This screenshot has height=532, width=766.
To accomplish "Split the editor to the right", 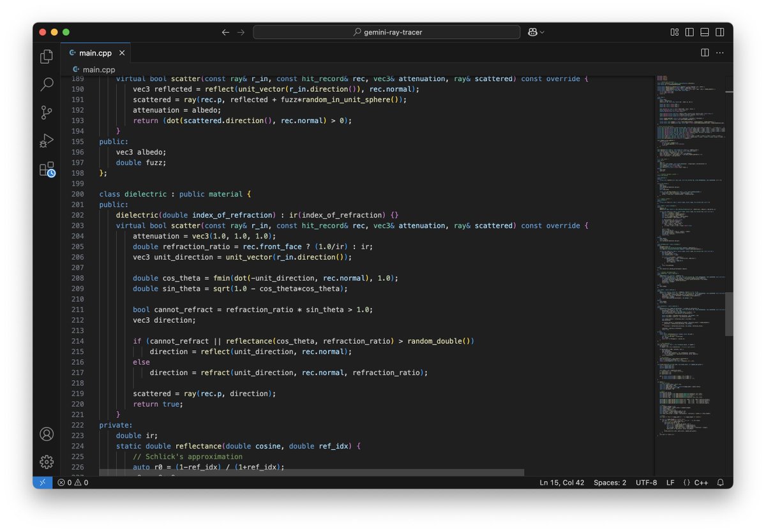I will tap(704, 53).
